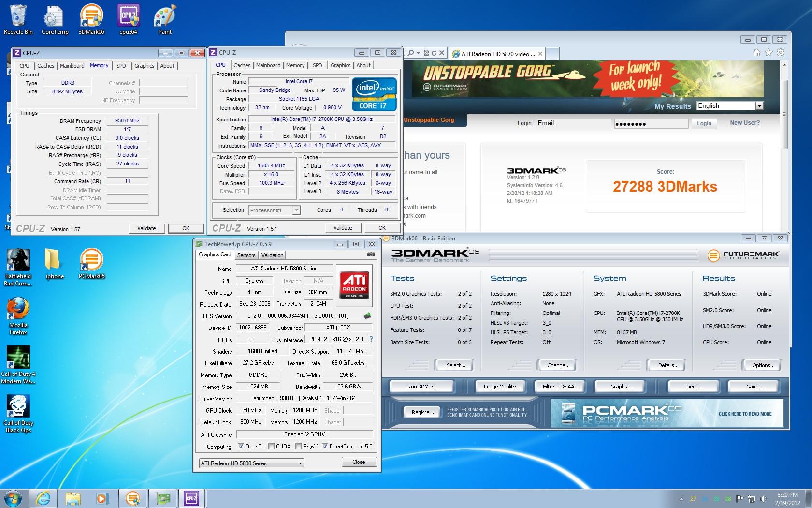
Task: Open the browser Tools gear icon
Action: click(781, 53)
